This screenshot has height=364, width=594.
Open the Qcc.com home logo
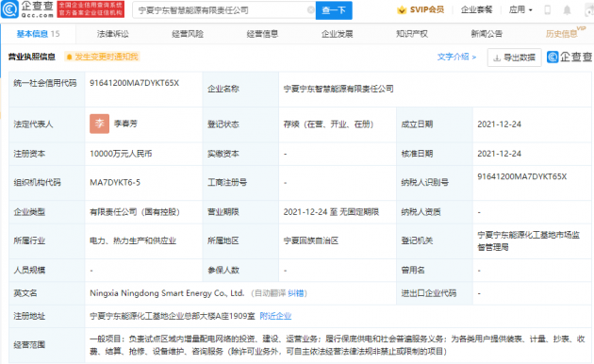(27, 9)
